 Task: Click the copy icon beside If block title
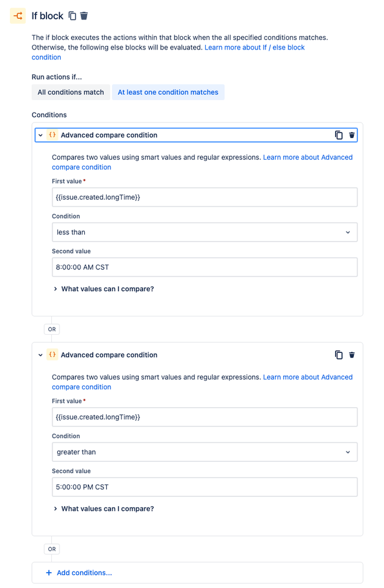pos(73,16)
